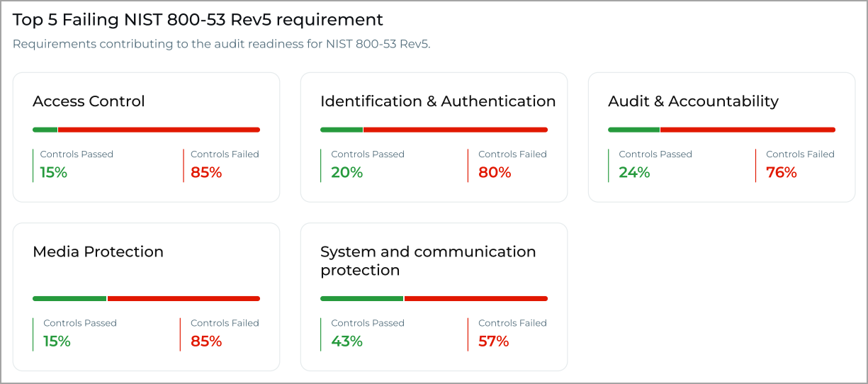Click Access Control green passed progress segment
The width and height of the screenshot is (868, 384).
45,130
